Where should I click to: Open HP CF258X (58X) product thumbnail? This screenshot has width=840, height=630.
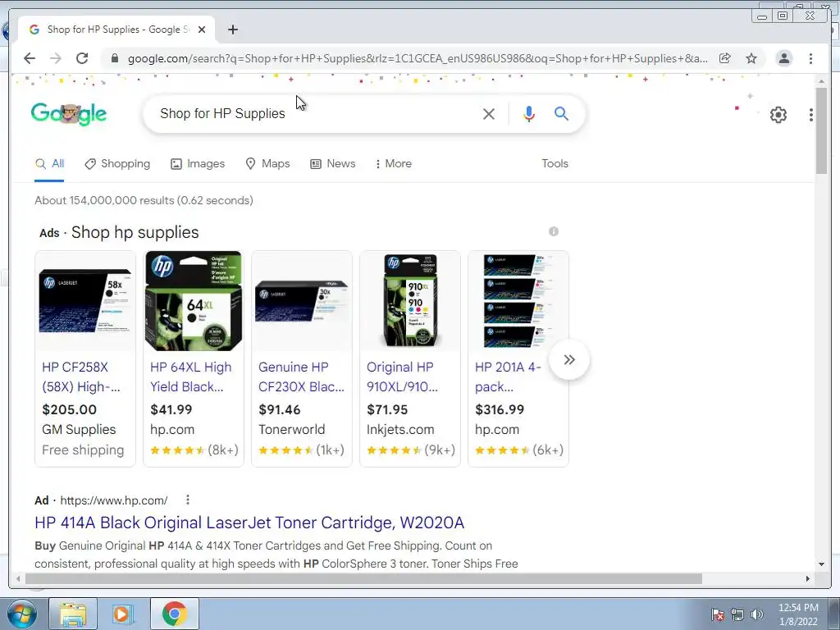[x=85, y=301]
